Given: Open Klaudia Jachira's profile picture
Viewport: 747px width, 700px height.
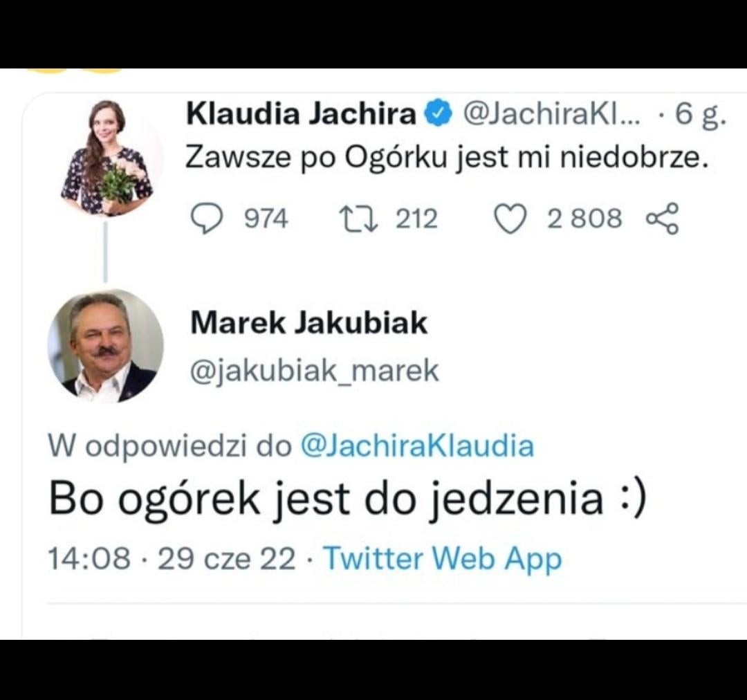Looking at the screenshot, I should (107, 158).
